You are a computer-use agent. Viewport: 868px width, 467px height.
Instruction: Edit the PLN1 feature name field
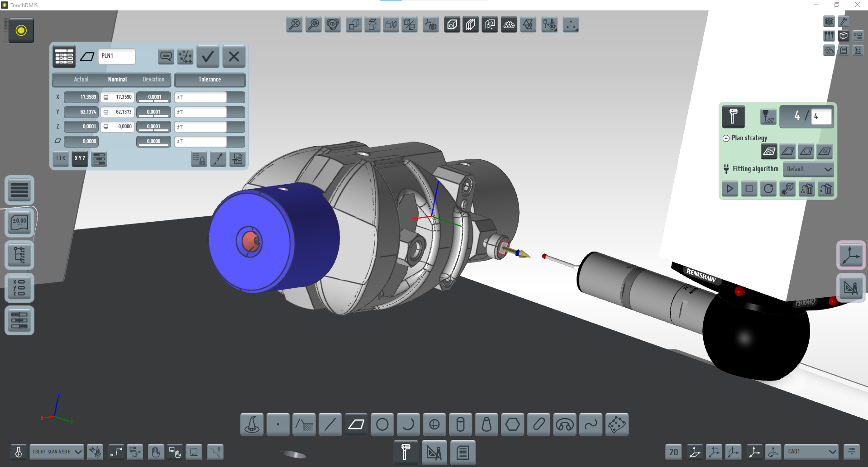pos(116,57)
